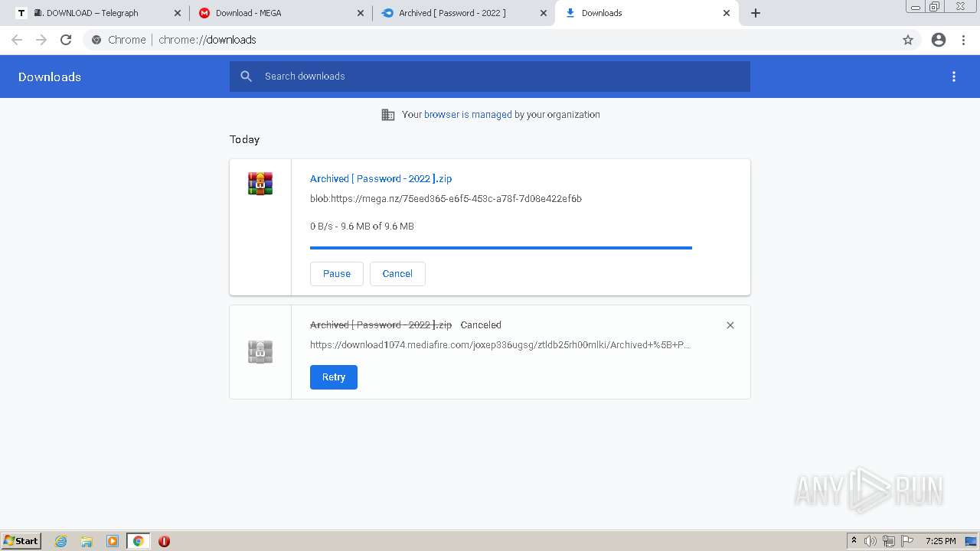Restore down the browser window
The image size is (980, 551).
click(x=934, y=6)
